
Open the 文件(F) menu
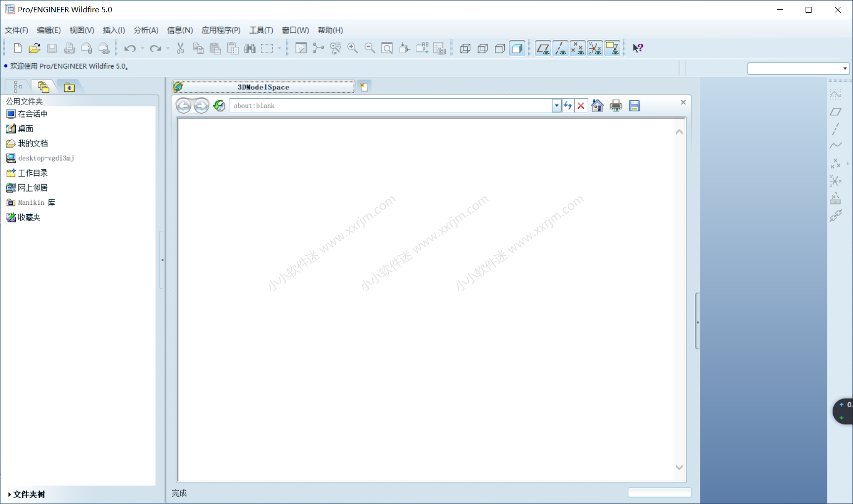(x=17, y=30)
